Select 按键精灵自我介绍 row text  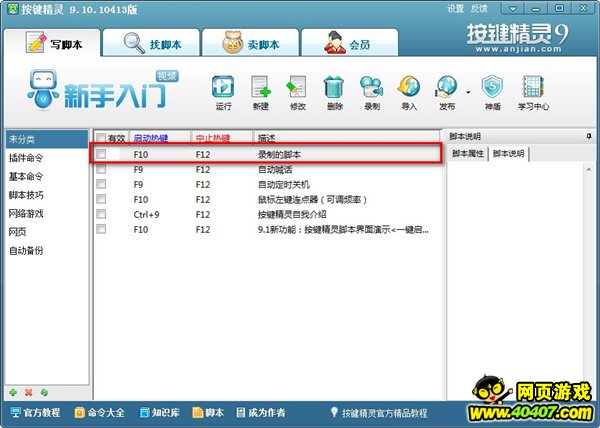pyautogui.click(x=292, y=214)
